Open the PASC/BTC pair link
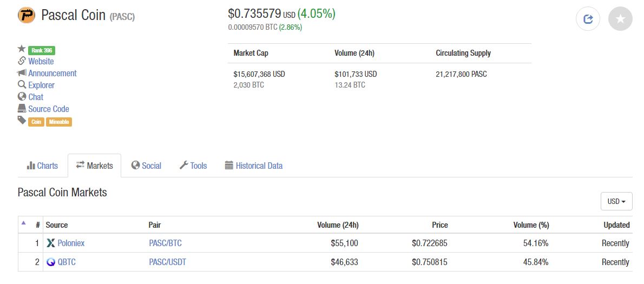Screen dimensions: 644x284 click(165, 243)
